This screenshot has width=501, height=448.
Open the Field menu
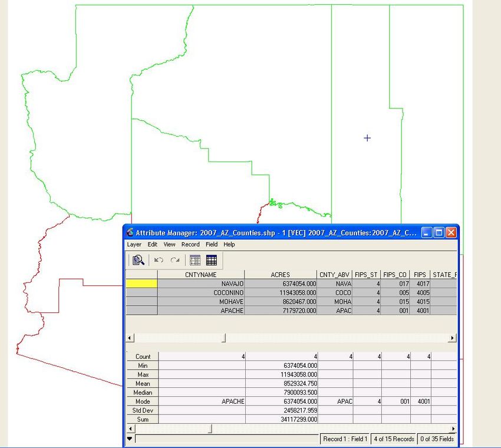[212, 244]
